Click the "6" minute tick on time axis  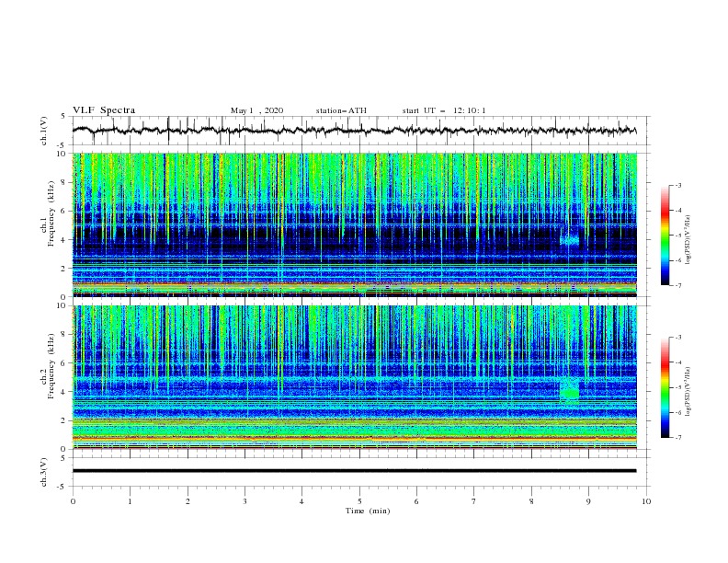click(416, 501)
